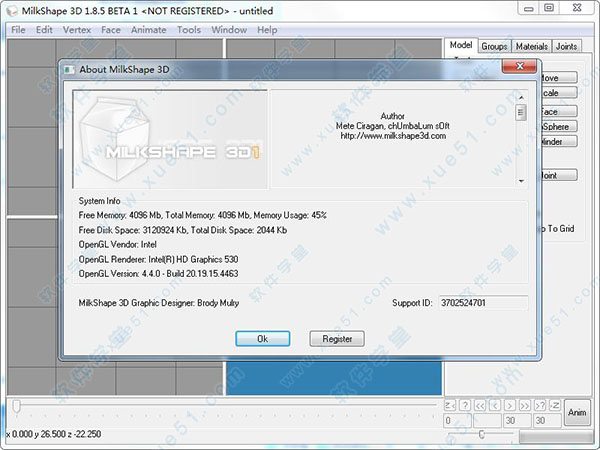Step forward one frame with '>'
This screenshot has height=450, width=600.
click(x=510, y=405)
